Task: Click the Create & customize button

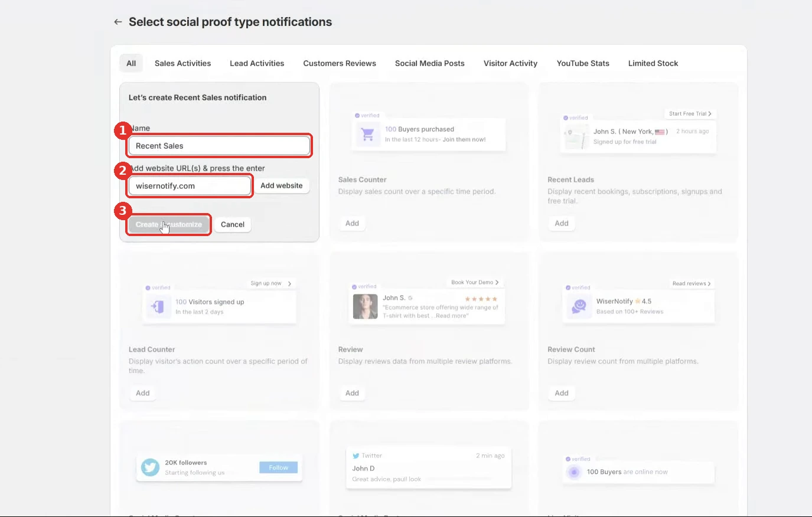Action: click(x=169, y=224)
